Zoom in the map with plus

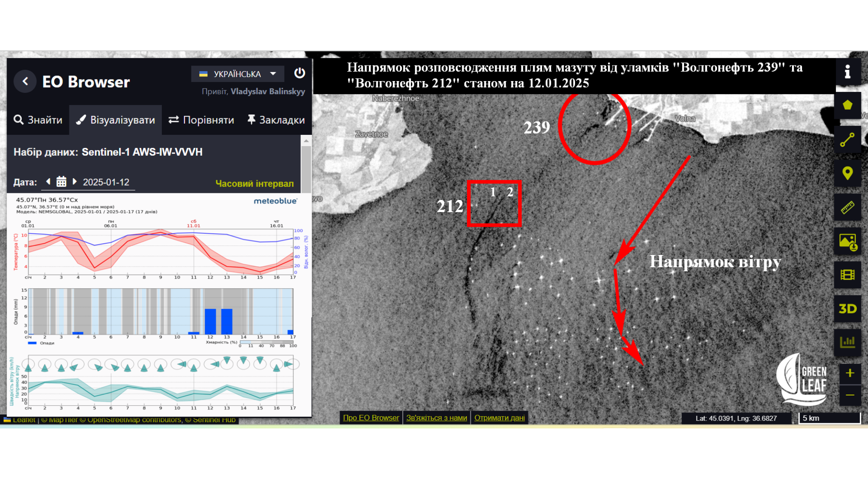pyautogui.click(x=850, y=373)
